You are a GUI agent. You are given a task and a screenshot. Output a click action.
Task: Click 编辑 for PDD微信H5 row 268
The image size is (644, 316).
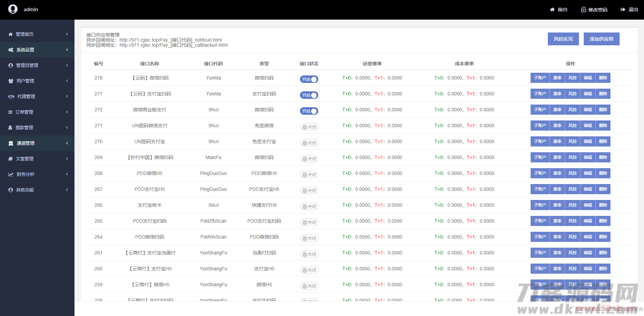coord(588,173)
